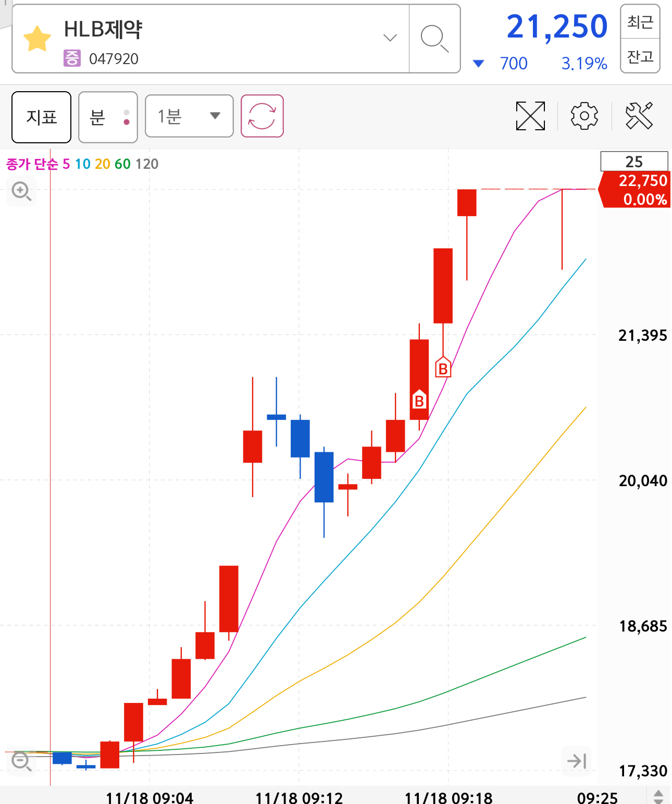Open chart settings gear
The height and width of the screenshot is (804, 672).
pos(584,116)
